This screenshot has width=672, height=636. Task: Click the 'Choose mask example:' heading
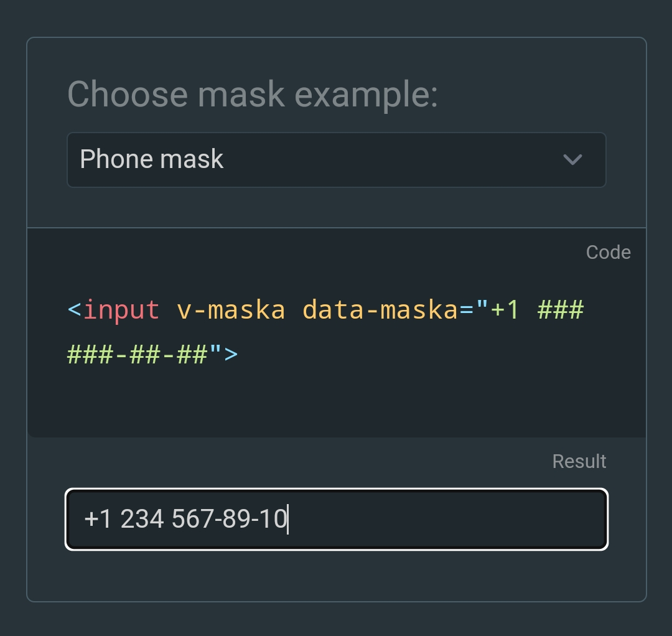pyautogui.click(x=253, y=95)
